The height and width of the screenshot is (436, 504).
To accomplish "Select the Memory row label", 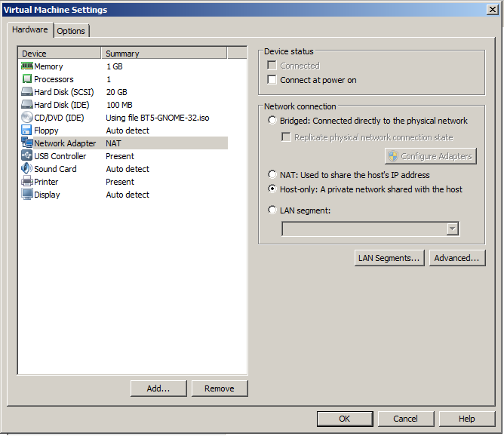I will (48, 66).
